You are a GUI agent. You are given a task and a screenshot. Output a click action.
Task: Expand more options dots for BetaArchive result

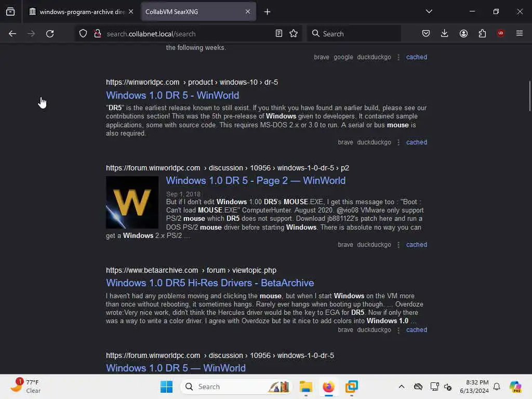398,330
